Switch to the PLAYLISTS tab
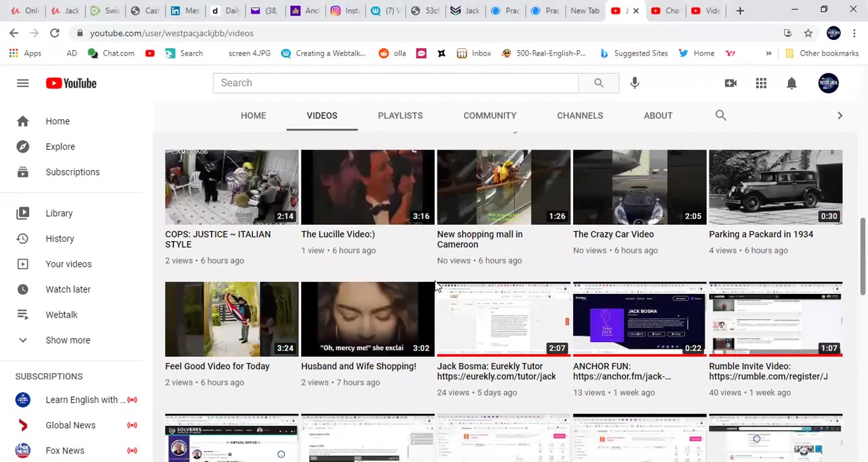The image size is (868, 462). (x=400, y=115)
